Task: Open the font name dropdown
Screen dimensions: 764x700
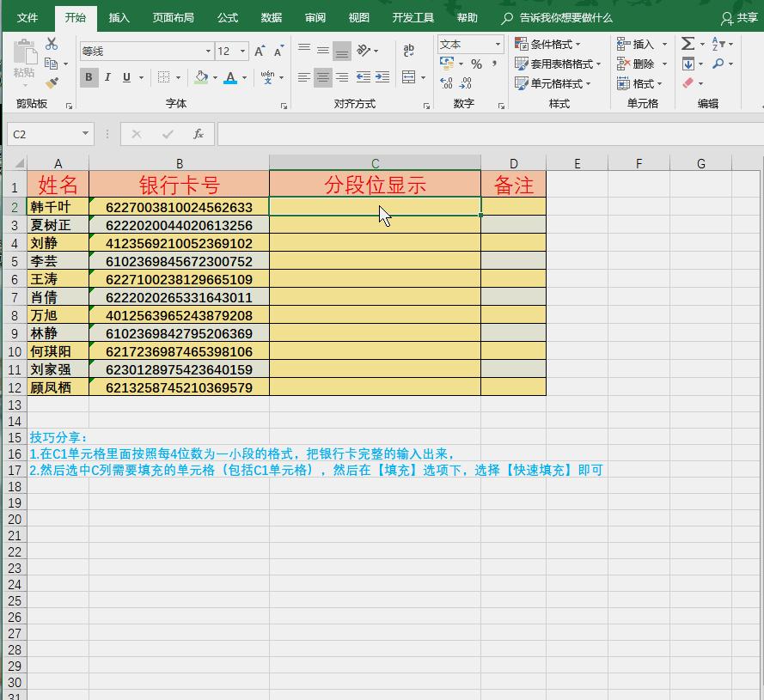Action: pyautogui.click(x=209, y=51)
